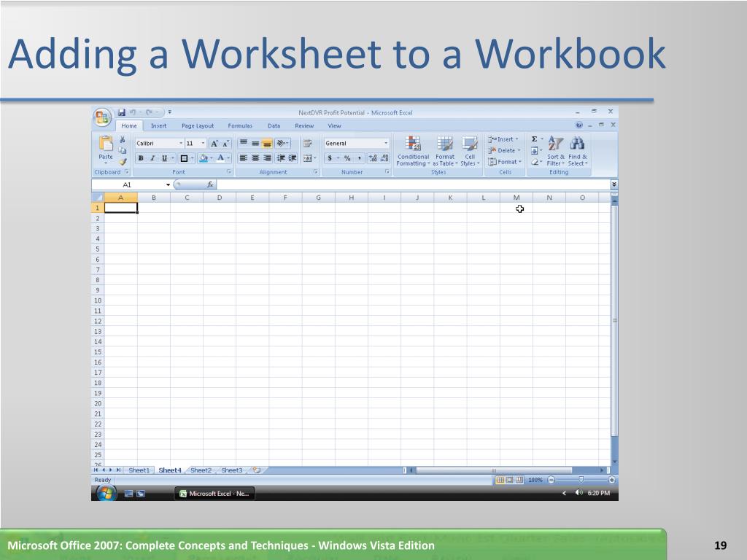The width and height of the screenshot is (747, 560).
Task: Cut selection with the scissors icon
Action: [123, 139]
